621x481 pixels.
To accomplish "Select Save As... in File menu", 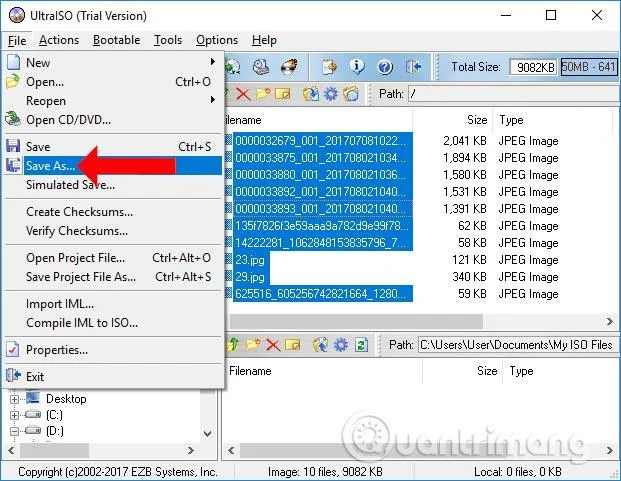I will (114, 165).
